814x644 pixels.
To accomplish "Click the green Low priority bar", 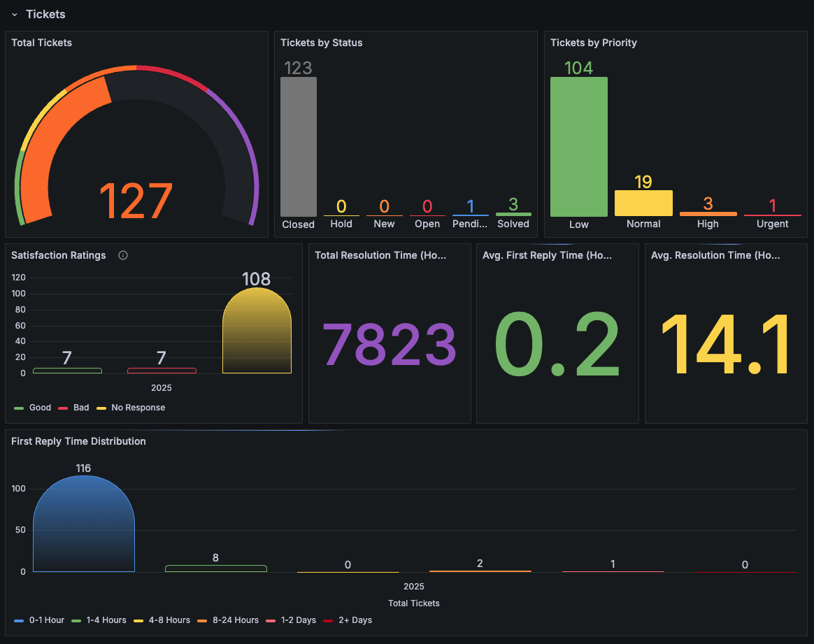I will (579, 147).
